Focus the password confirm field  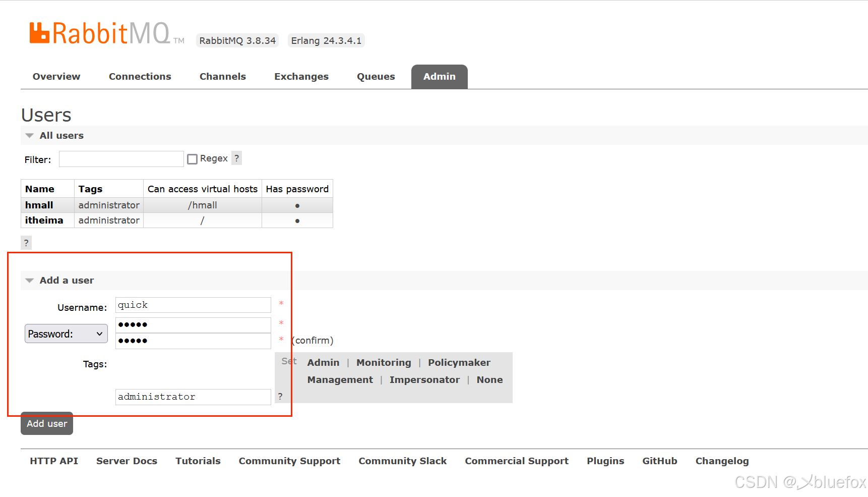pyautogui.click(x=193, y=341)
